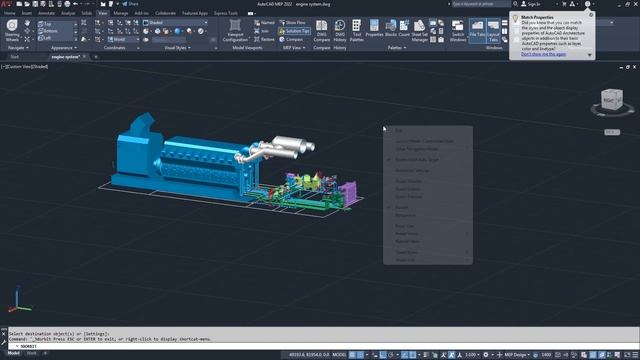Expand the MEP View panel title

tap(294, 48)
